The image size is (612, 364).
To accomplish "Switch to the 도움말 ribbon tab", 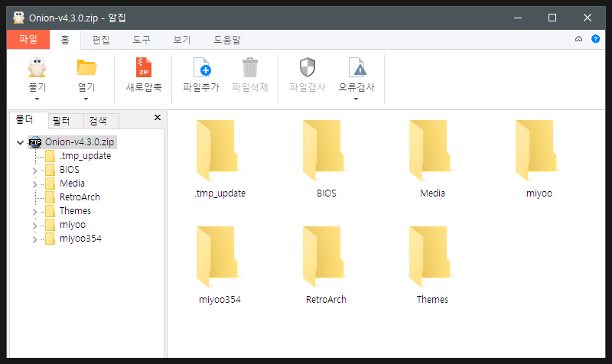I will (226, 40).
